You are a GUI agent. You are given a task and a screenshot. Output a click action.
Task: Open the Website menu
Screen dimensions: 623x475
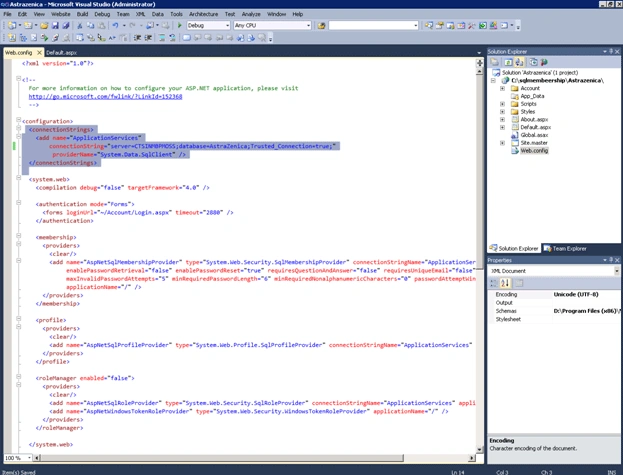tap(60, 14)
